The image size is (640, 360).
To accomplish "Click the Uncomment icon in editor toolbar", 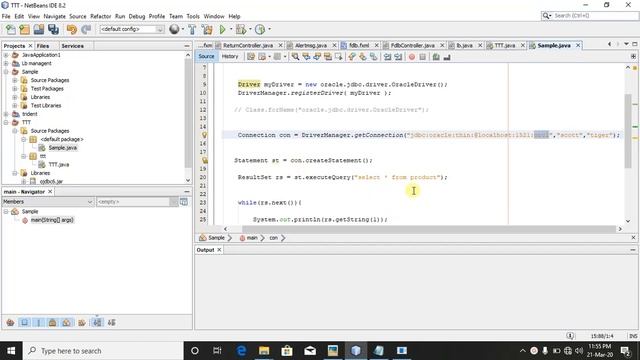I will coord(447,57).
